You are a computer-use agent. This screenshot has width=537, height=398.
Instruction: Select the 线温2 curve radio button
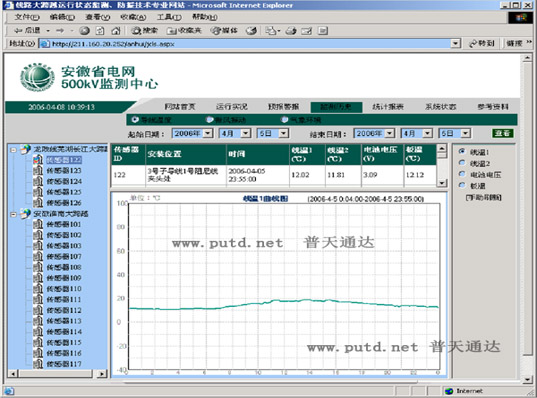click(462, 163)
